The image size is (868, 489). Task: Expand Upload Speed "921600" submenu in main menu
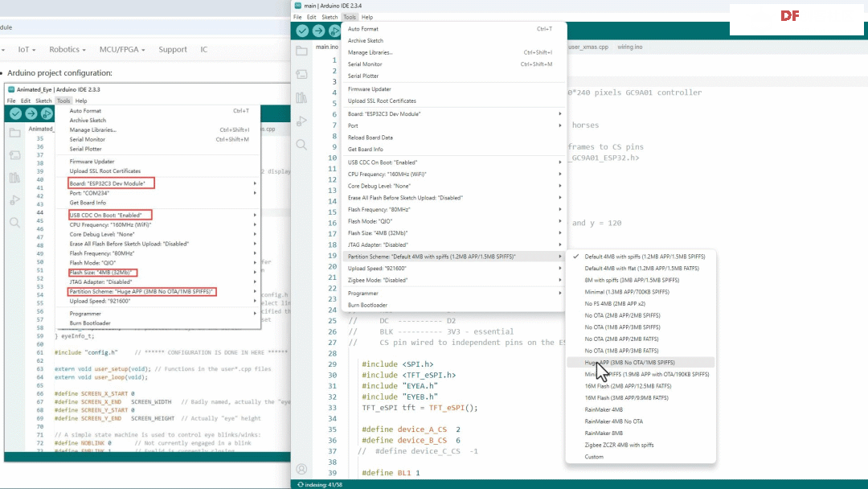[454, 268]
